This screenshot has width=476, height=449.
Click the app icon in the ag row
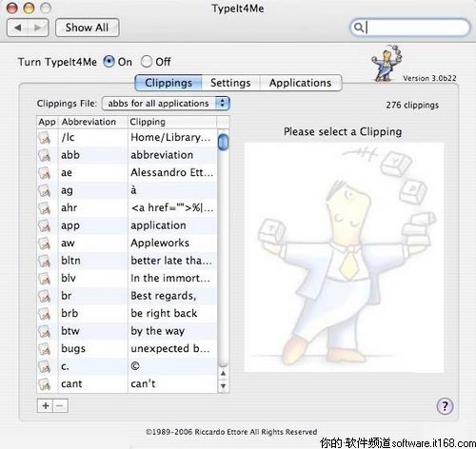(45, 190)
